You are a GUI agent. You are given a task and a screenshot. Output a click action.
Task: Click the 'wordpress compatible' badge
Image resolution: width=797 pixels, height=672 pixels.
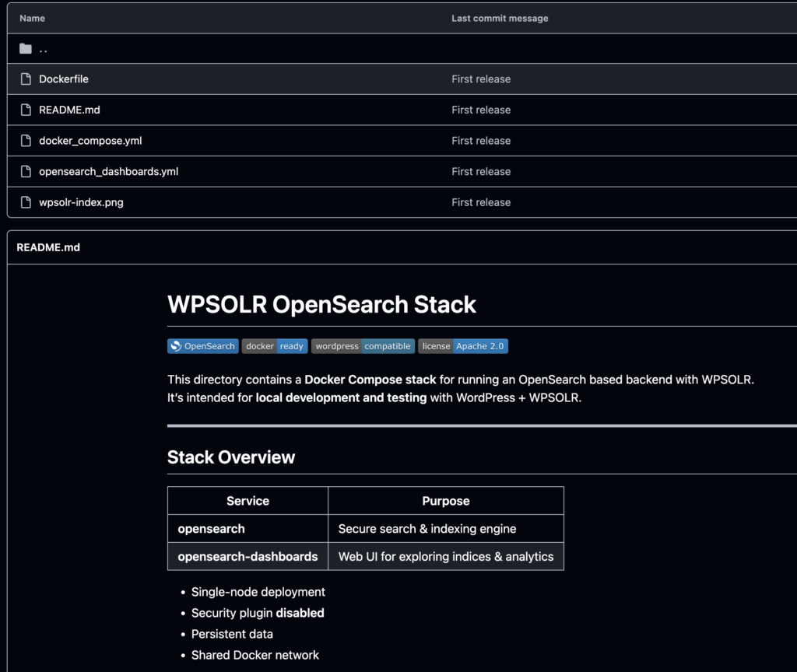(363, 346)
